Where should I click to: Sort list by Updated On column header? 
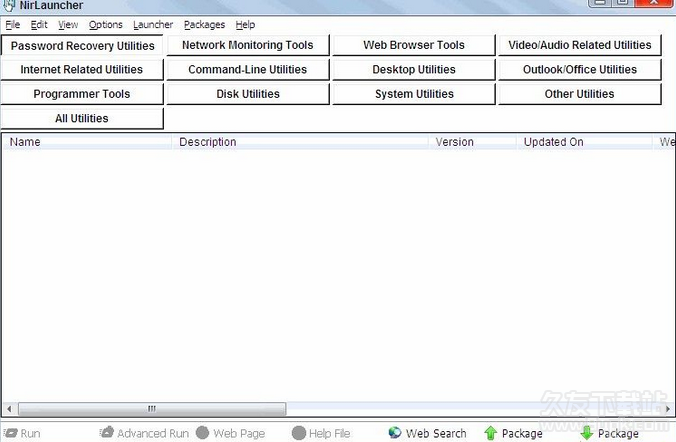(584, 142)
